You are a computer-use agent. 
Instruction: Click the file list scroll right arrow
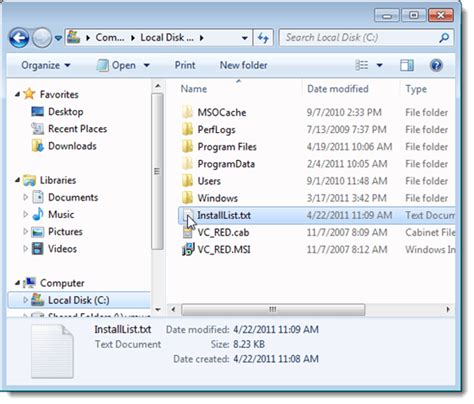click(x=448, y=310)
